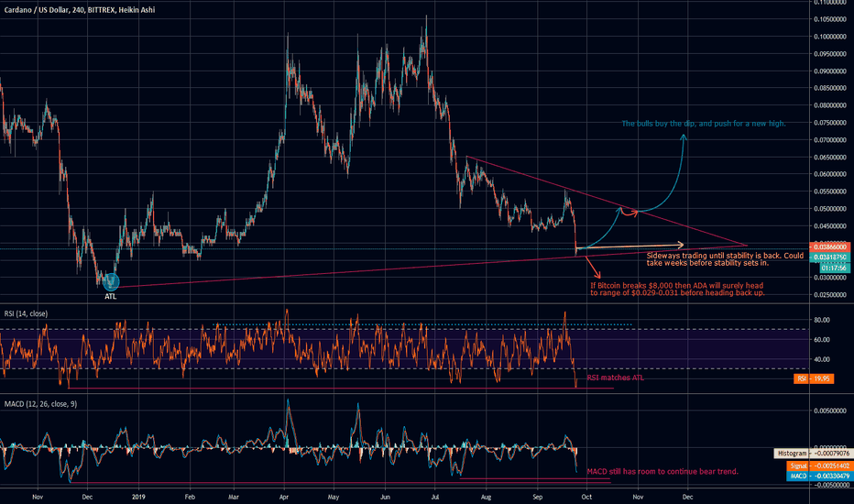
Task: Click the 40.00 RSI axis label
Action: [822, 359]
